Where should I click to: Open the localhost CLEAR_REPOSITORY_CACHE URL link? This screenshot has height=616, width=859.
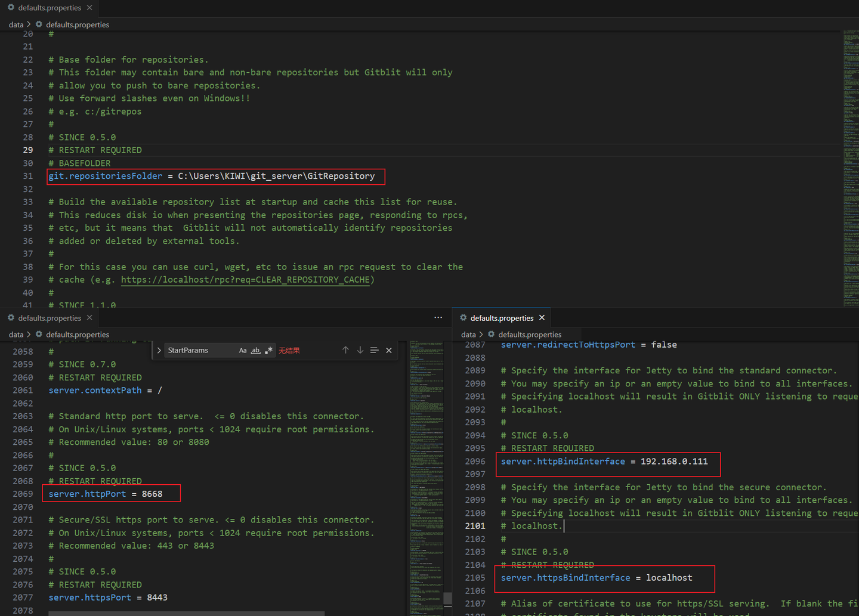pos(245,280)
